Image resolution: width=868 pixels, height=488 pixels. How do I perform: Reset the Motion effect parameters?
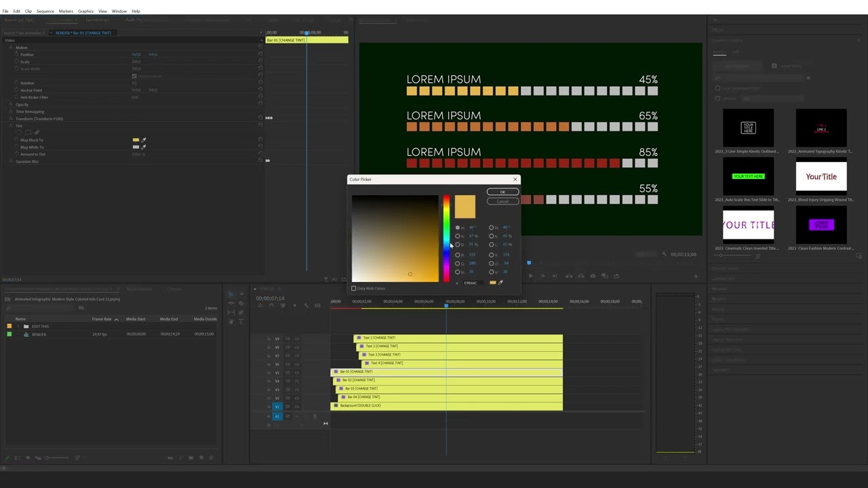(260, 47)
